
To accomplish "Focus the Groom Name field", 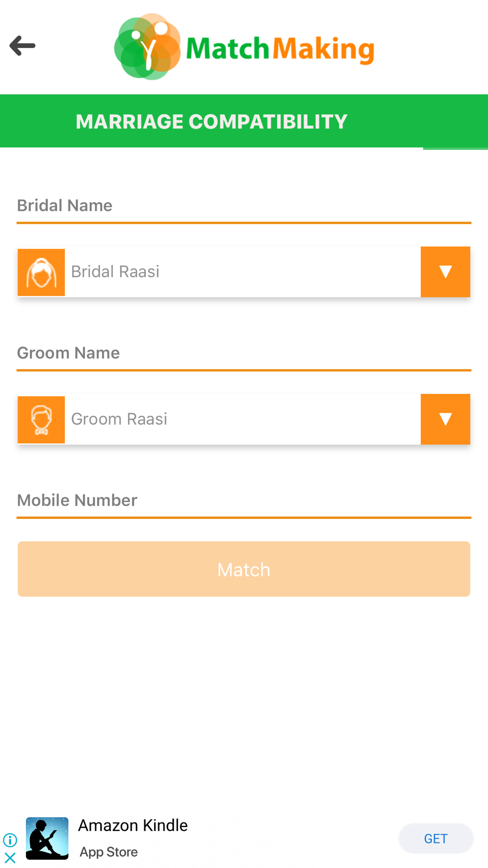I will pos(244,353).
